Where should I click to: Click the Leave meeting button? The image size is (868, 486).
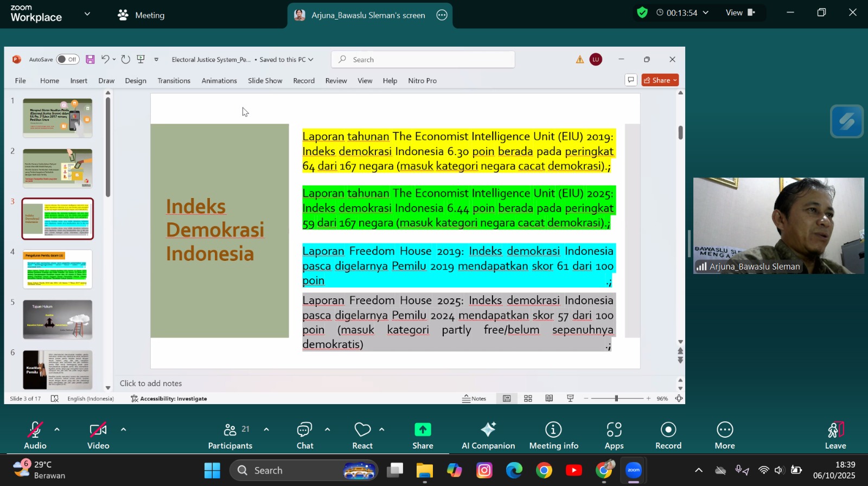[835, 436]
